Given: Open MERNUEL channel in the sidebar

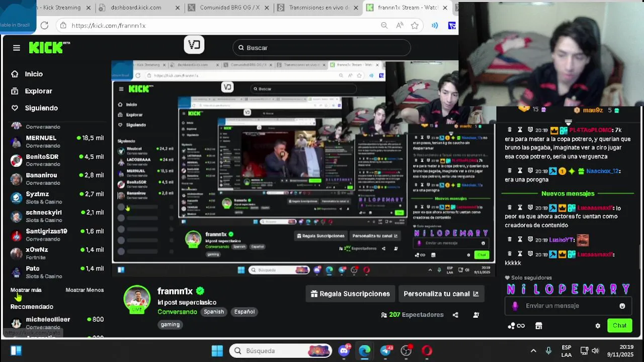Looking at the screenshot, I should 57,141.
